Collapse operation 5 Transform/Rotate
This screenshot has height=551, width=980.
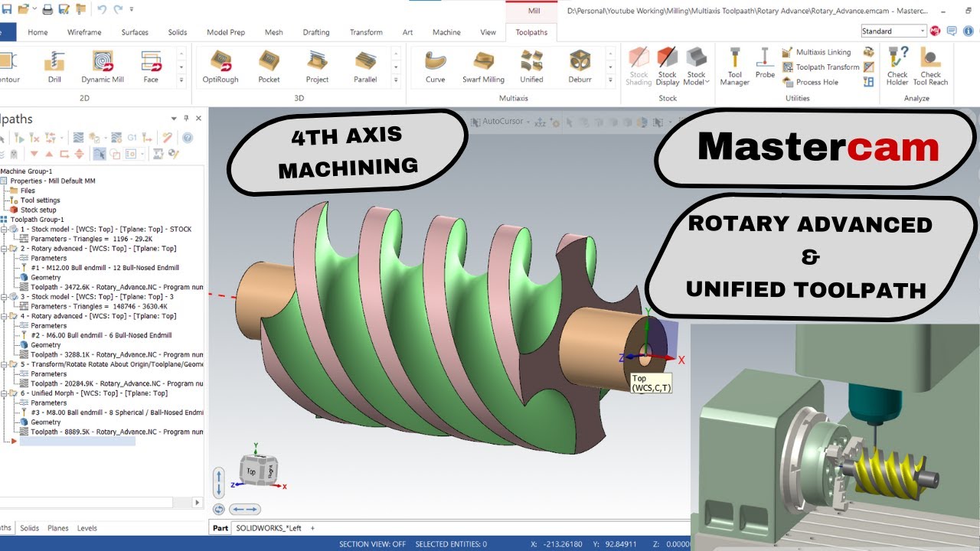click(5, 364)
